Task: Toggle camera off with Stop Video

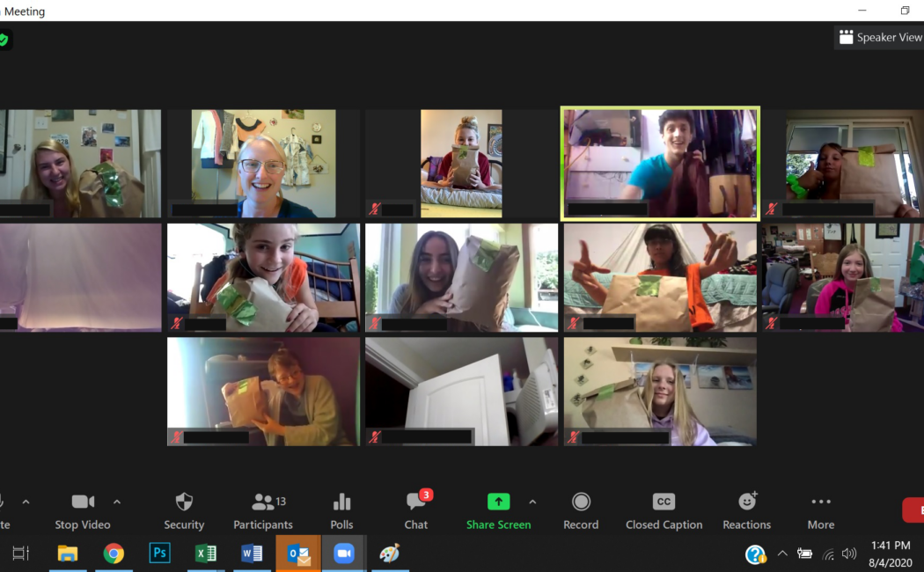Action: point(83,510)
